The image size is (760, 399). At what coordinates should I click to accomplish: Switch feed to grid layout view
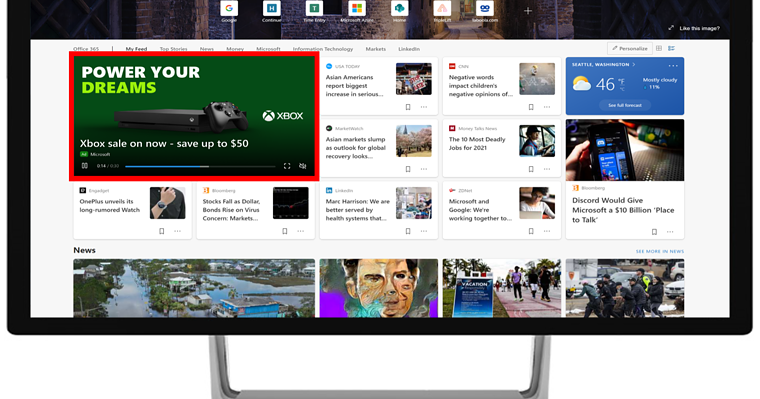[659, 48]
